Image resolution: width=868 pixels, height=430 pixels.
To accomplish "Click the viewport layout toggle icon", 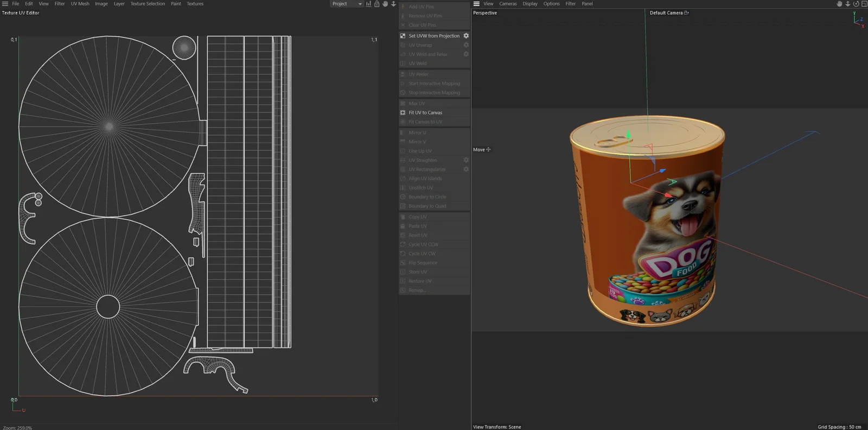I will (x=864, y=4).
